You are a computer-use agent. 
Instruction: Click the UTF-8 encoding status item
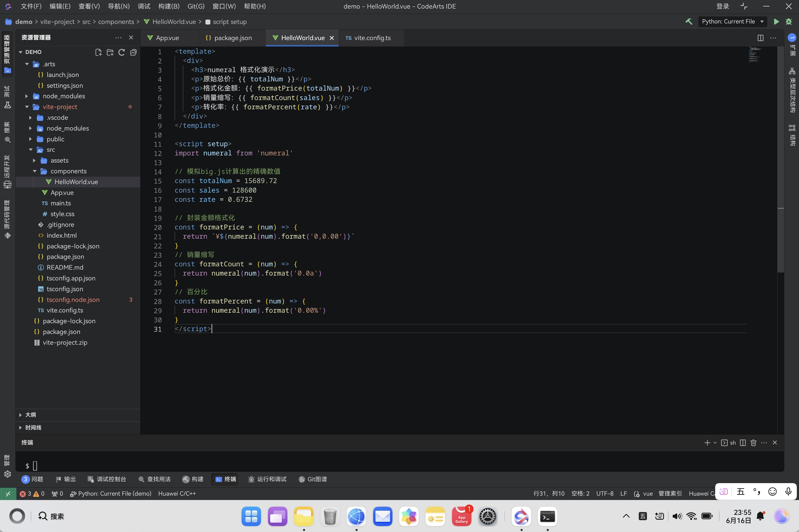coord(605,494)
